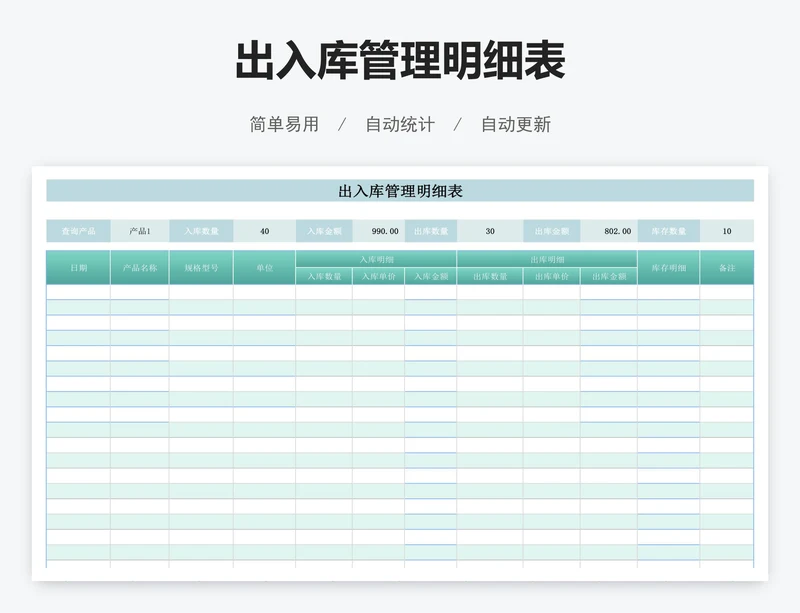Select the 日期 column header
Image resolution: width=800 pixels, height=613 pixels.
point(78,267)
